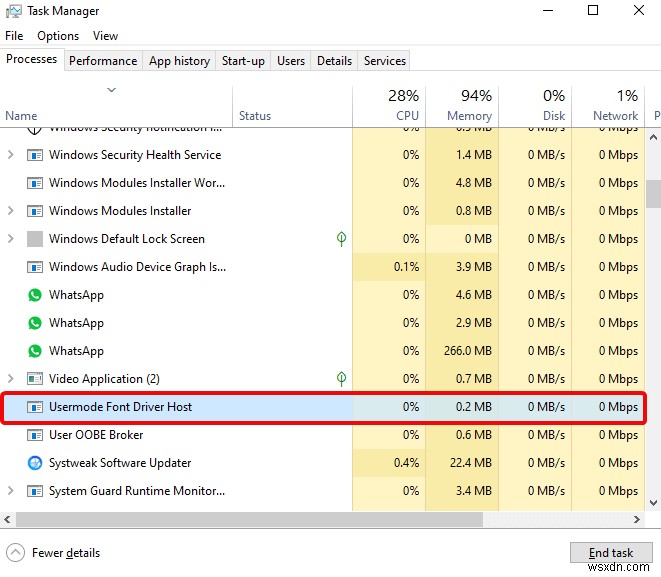661x577 pixels.
Task: Click the suspended leaf icon for Windows Default Lock Screen
Action: pyautogui.click(x=341, y=239)
